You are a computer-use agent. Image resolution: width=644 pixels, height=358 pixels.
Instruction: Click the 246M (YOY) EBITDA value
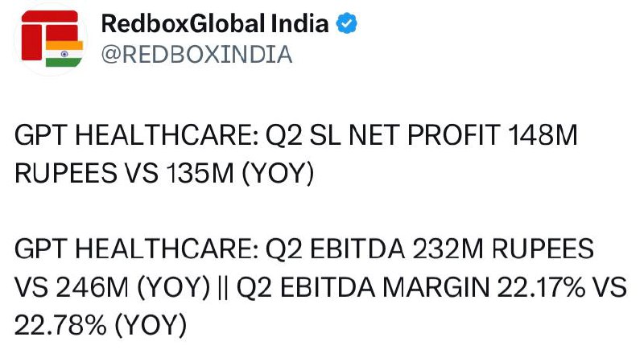[133, 287]
